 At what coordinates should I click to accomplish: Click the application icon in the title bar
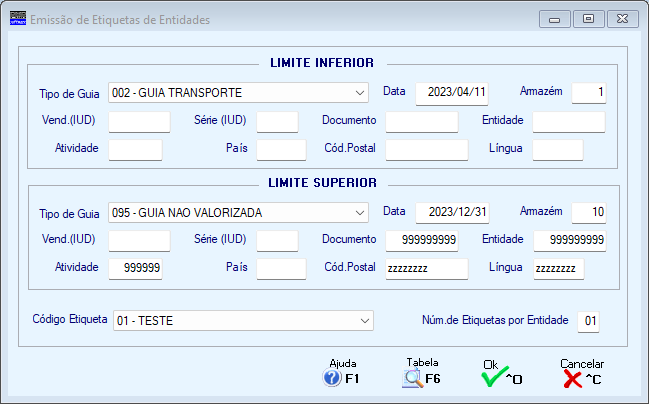click(x=18, y=19)
